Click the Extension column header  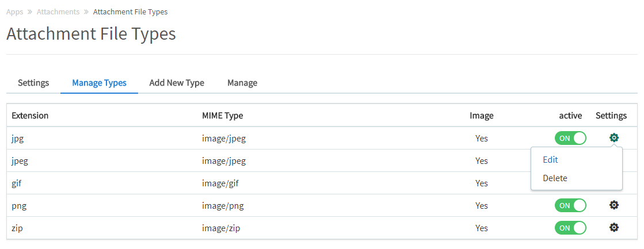(x=30, y=116)
